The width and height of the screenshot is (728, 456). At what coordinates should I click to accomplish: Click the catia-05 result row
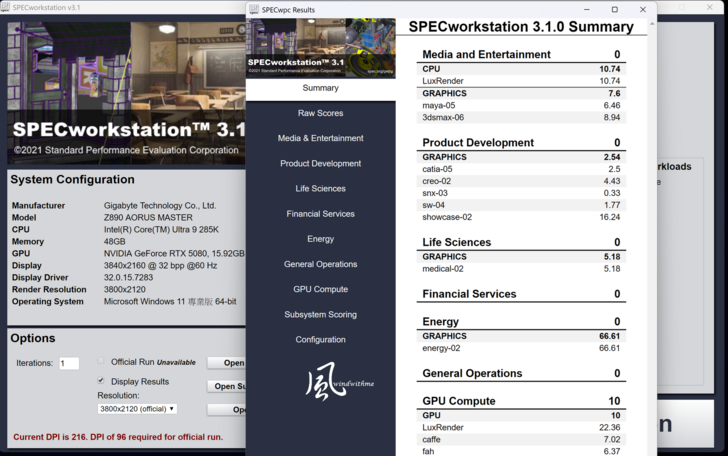[x=521, y=169]
